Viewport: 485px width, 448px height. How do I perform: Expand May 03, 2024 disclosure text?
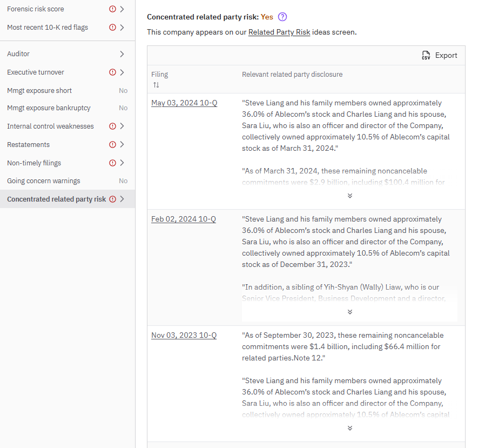coord(349,196)
